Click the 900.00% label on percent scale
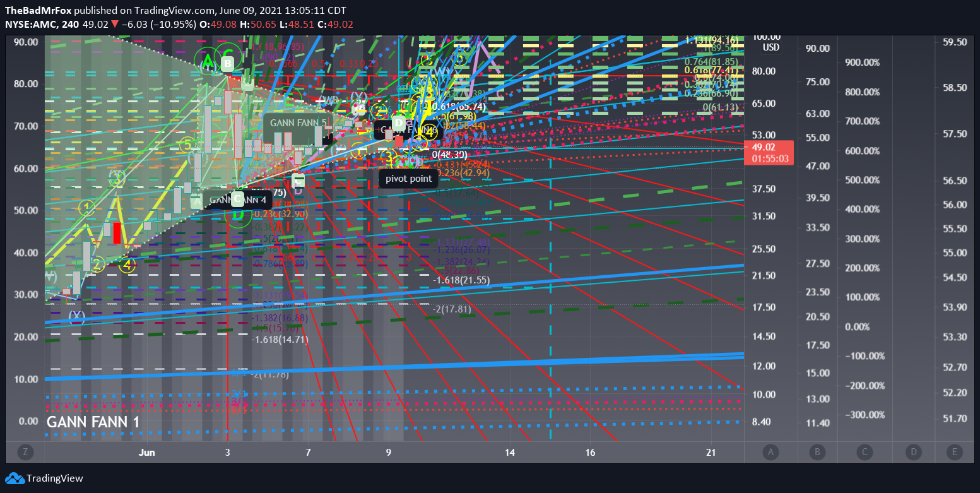 (x=861, y=62)
